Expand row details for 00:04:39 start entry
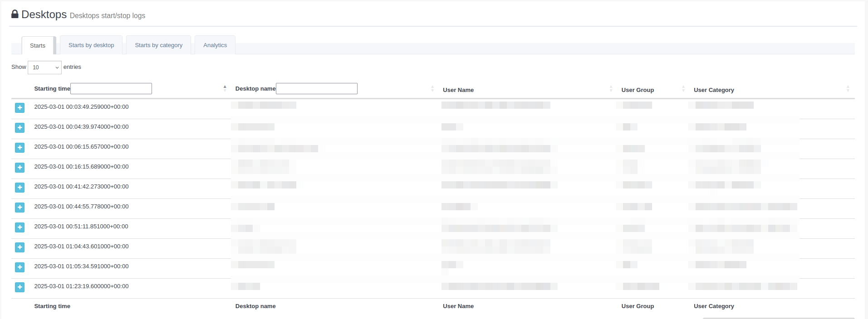This screenshot has height=319, width=868. pyautogui.click(x=20, y=128)
